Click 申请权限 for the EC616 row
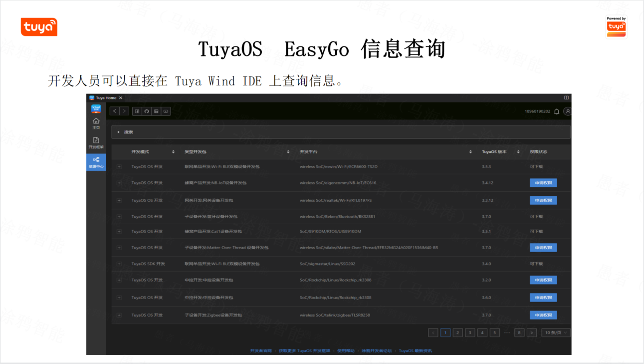Image resolution: width=644 pixels, height=364 pixels. click(x=543, y=183)
